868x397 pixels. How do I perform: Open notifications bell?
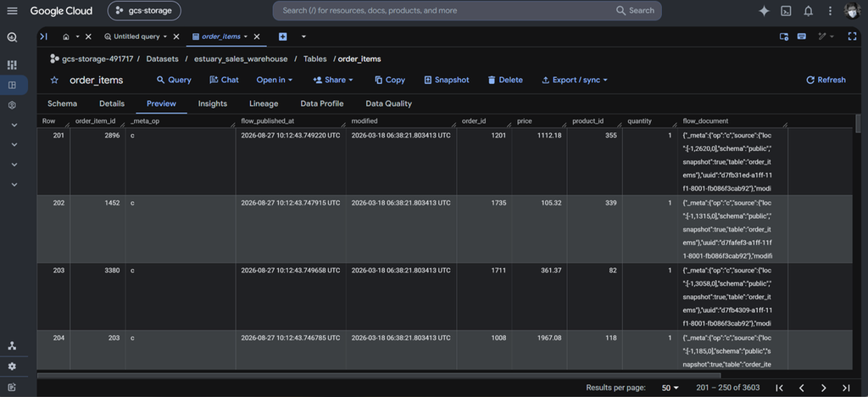tap(808, 11)
